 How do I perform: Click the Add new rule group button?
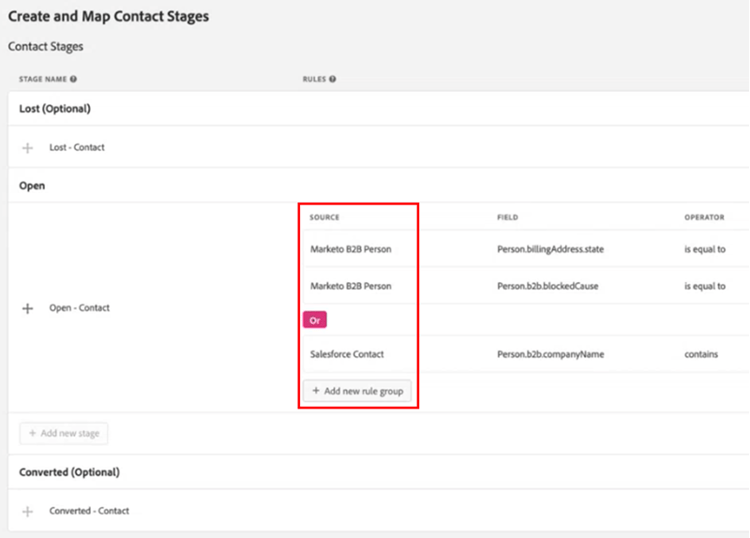[x=357, y=391]
